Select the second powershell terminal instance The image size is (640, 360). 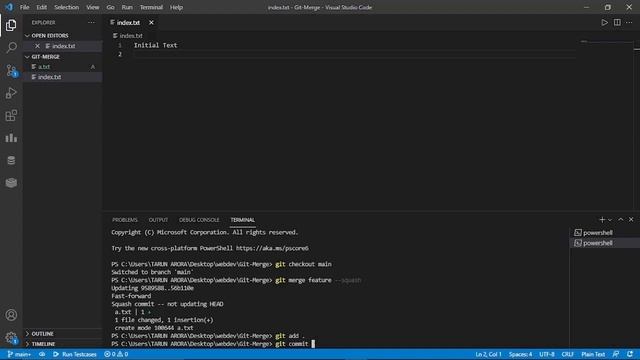(605, 243)
